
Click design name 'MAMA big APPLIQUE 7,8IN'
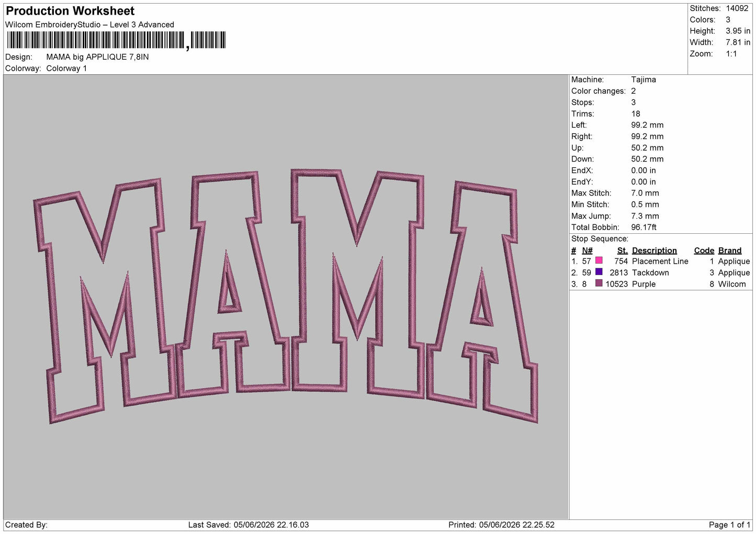coord(97,57)
